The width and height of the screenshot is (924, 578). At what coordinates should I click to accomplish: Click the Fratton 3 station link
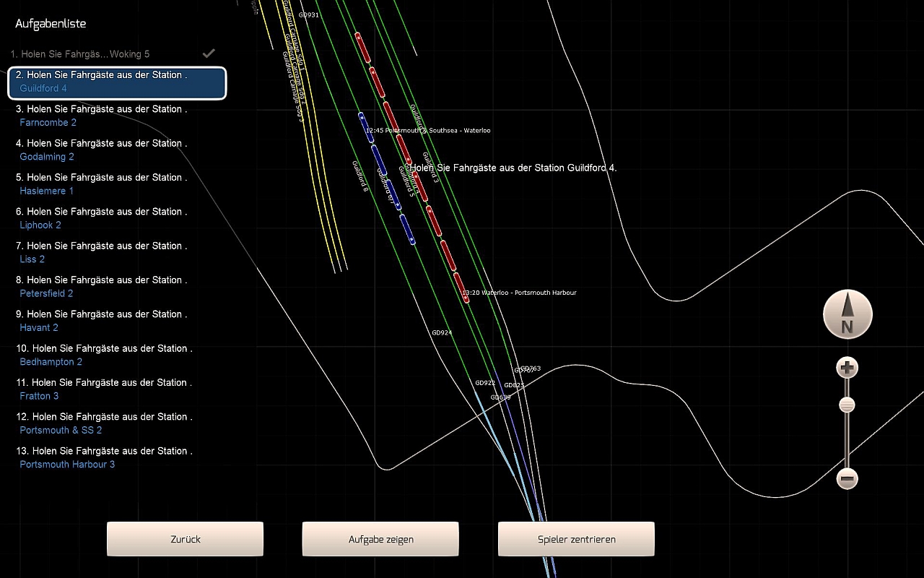(40, 396)
